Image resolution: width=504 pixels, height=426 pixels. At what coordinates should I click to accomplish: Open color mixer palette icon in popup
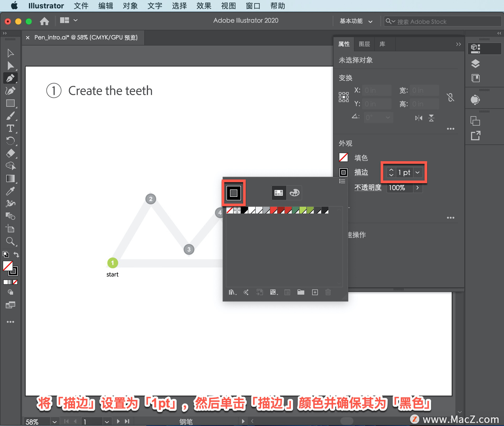(294, 193)
